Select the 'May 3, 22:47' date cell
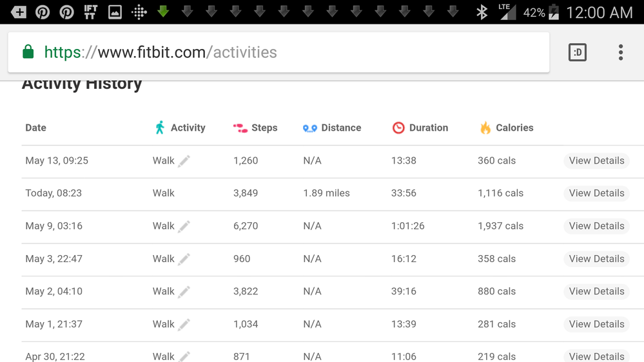Screen dimensions: 644x362 [54, 259]
